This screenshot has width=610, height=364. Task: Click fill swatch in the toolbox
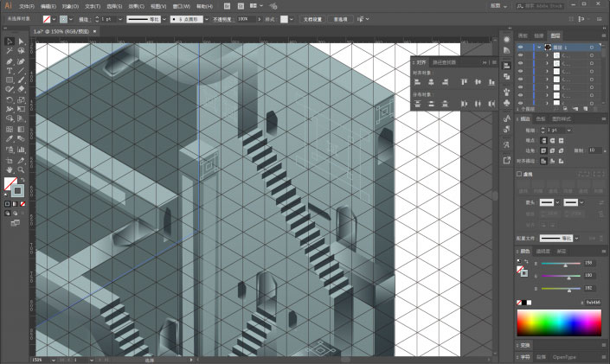point(10,183)
